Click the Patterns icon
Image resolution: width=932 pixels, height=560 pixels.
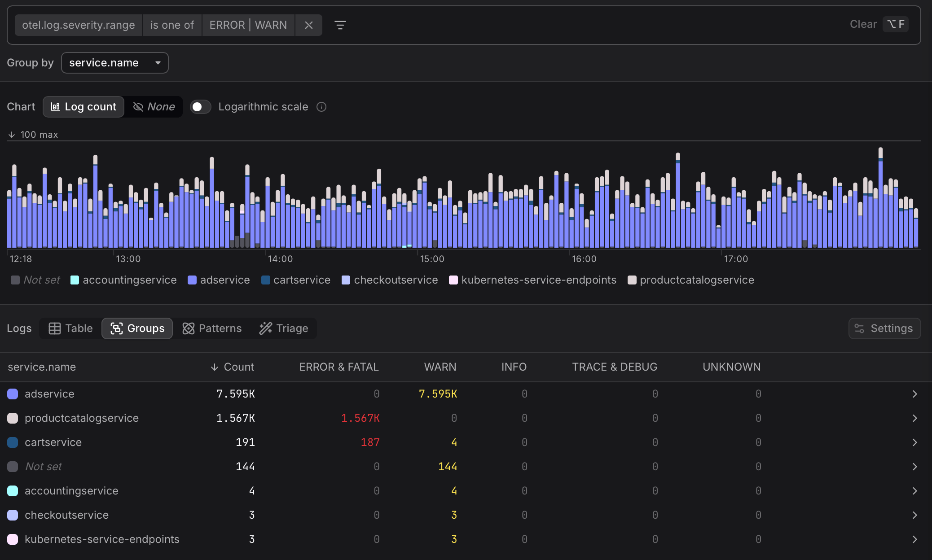pos(189,328)
